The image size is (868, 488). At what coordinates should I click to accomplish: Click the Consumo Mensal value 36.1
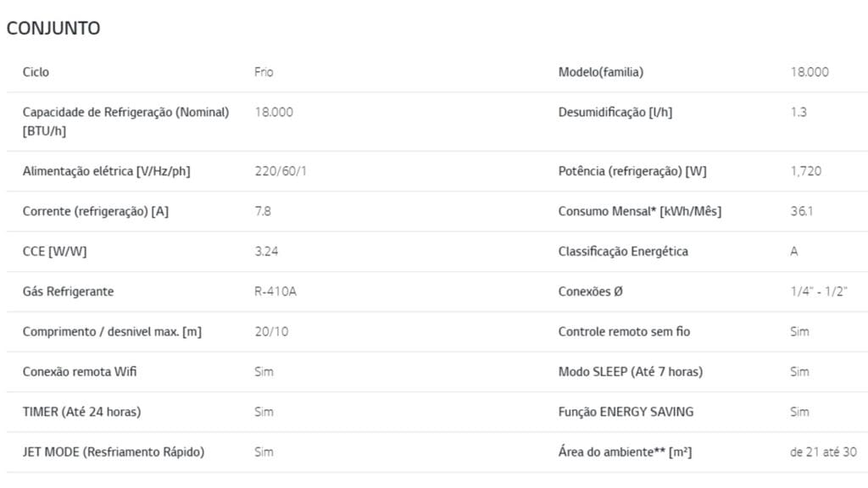pos(802,211)
